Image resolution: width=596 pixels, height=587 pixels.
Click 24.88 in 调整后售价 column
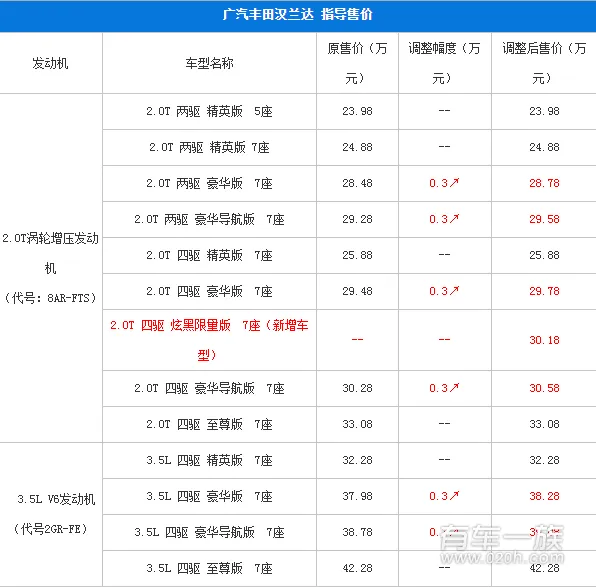pyautogui.click(x=544, y=147)
